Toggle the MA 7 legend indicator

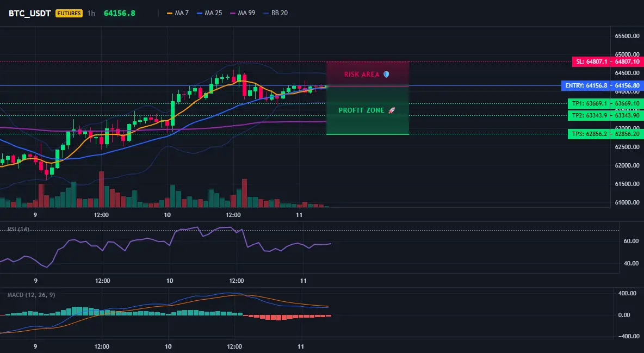pos(178,13)
